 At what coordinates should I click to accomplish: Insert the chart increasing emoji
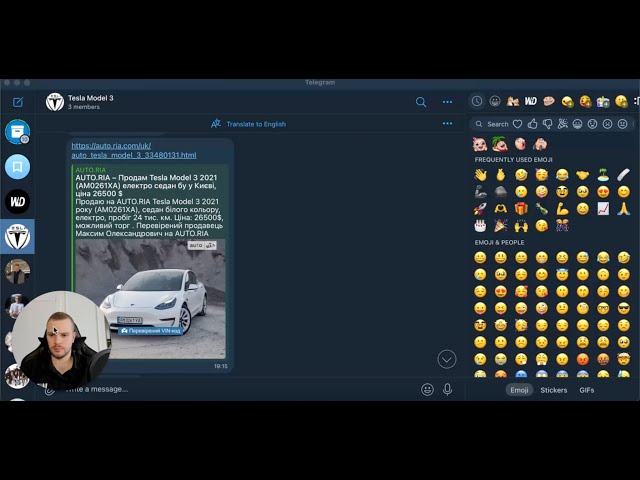(x=603, y=209)
